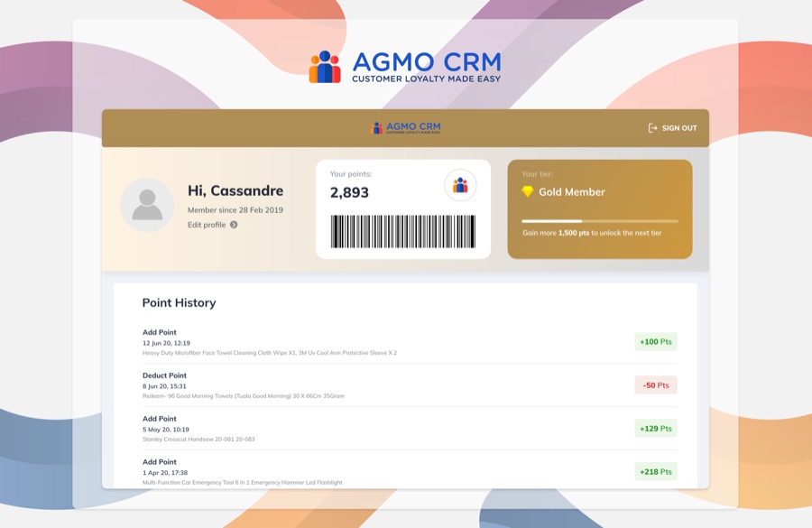
Task: Click the arrow icon beside Edit profile
Action: 234,225
